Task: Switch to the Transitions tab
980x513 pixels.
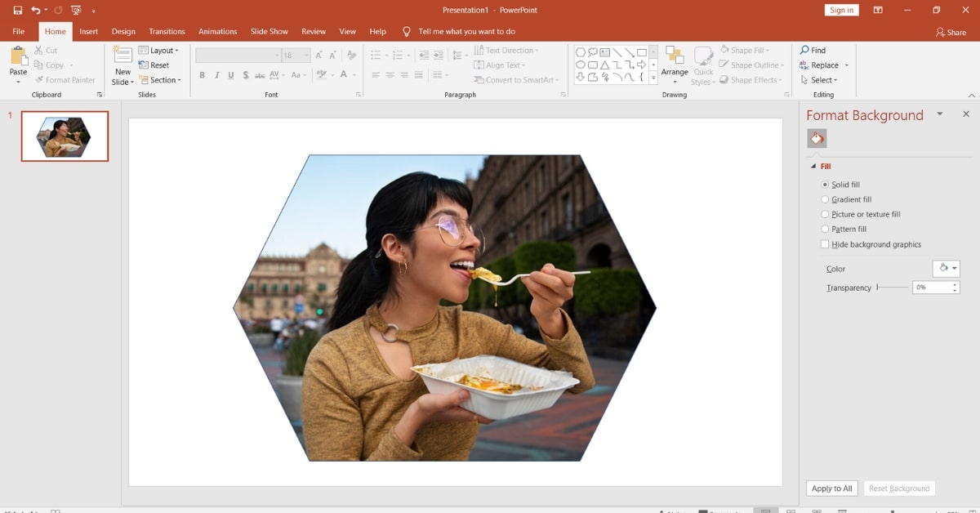Action: pos(167,32)
